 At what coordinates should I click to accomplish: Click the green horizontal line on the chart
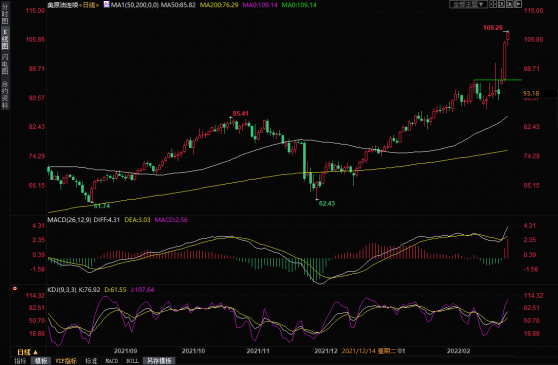coord(498,80)
